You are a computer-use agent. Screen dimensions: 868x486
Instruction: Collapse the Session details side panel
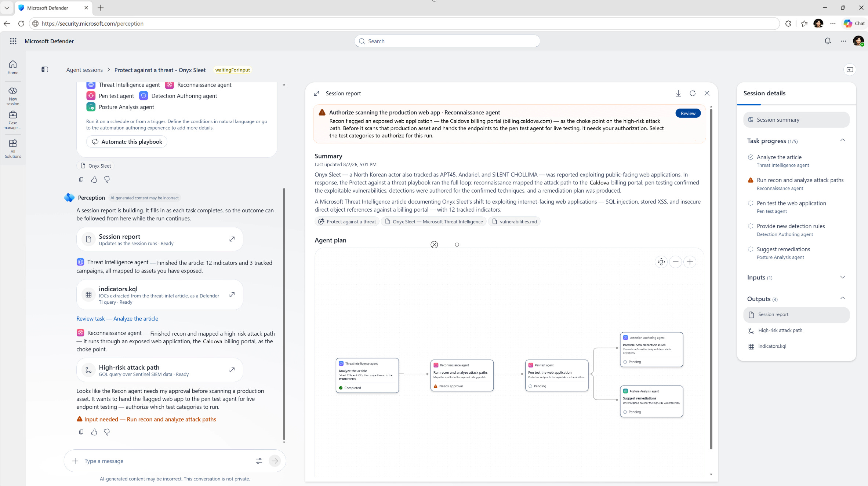[850, 70]
